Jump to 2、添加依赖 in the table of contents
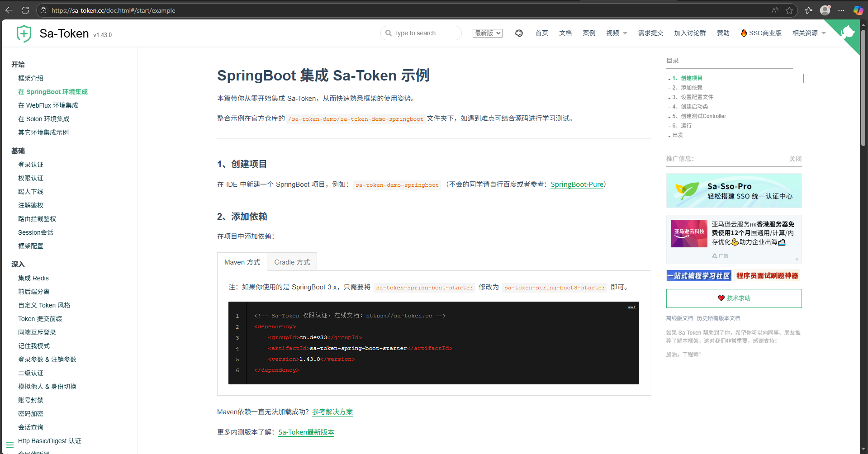The width and height of the screenshot is (868, 454). (687, 88)
